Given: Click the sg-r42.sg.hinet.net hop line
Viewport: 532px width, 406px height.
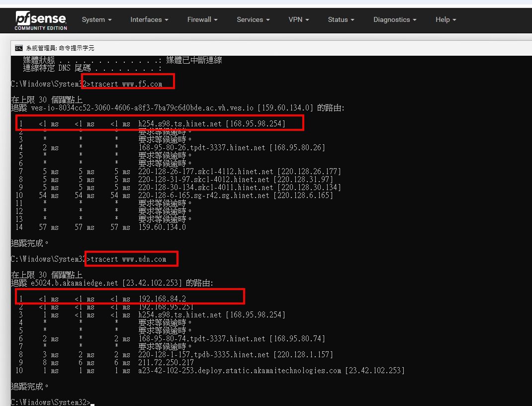Looking at the screenshot, I should (x=235, y=196).
